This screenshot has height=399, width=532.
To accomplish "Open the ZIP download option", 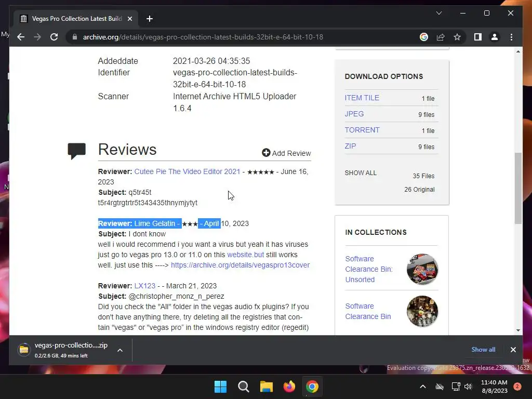I will (350, 146).
